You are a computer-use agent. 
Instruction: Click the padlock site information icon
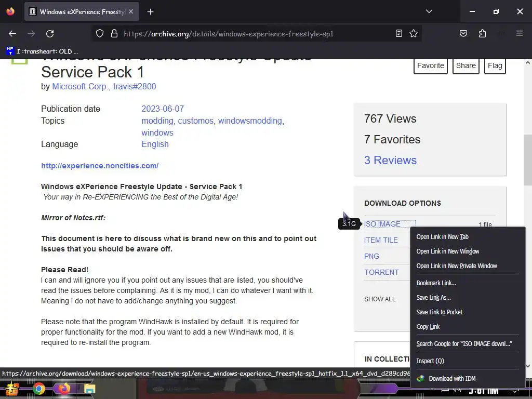click(x=114, y=34)
